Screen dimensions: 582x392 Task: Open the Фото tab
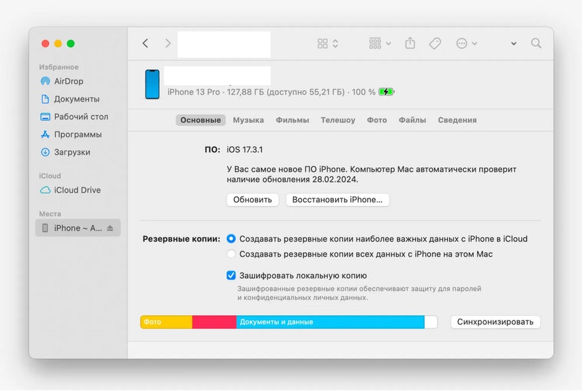(377, 120)
